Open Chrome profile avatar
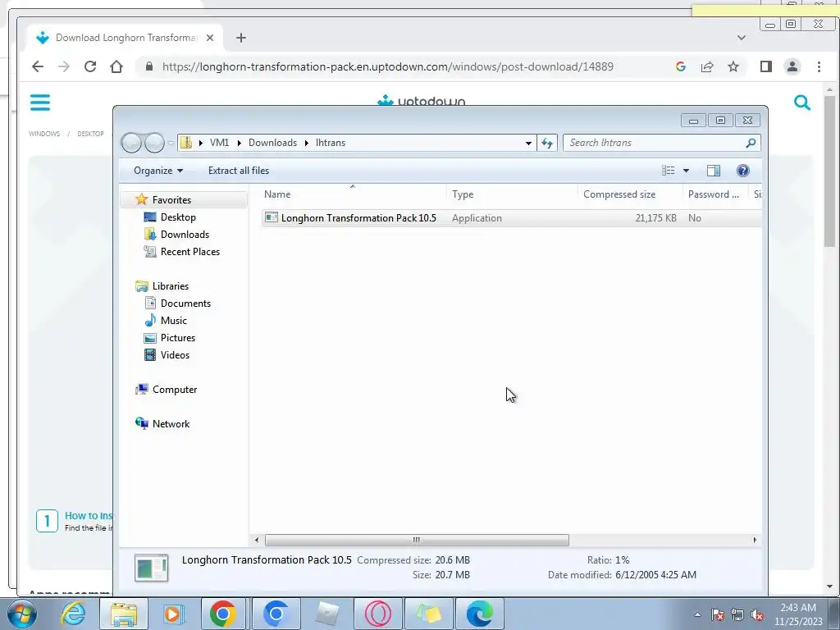The height and width of the screenshot is (630, 840). (x=792, y=66)
